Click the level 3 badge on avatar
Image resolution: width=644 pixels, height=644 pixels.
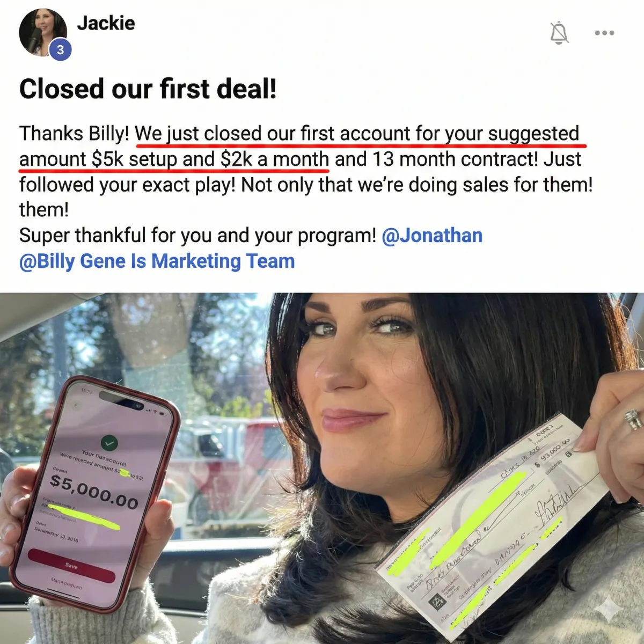[x=61, y=50]
